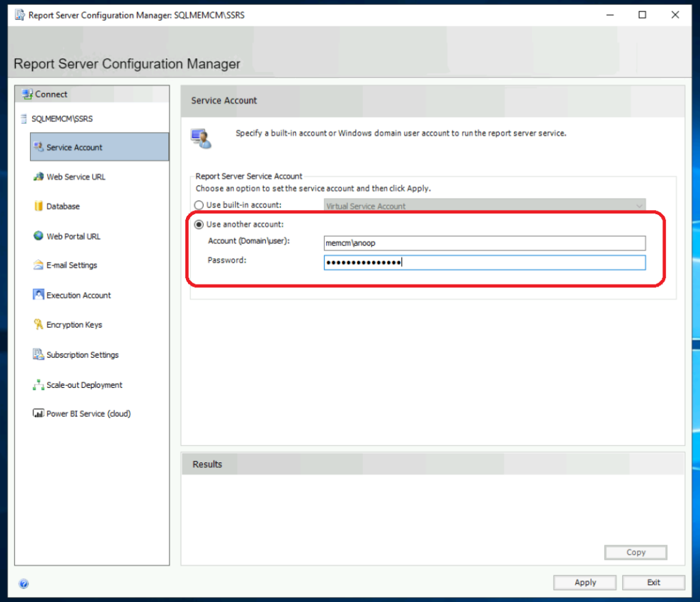Open the Web Portal URL page
Viewport: 700px width, 602px height.
pyautogui.click(x=73, y=236)
